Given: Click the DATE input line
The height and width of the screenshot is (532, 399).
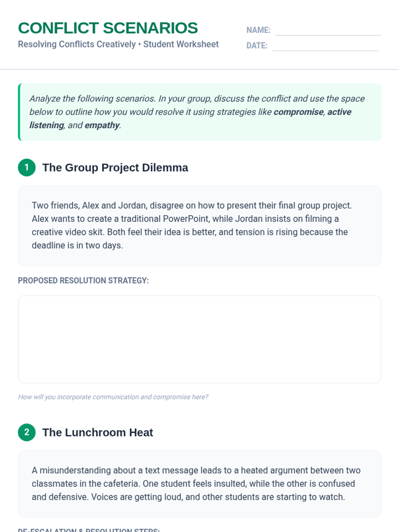Looking at the screenshot, I should 325,46.
